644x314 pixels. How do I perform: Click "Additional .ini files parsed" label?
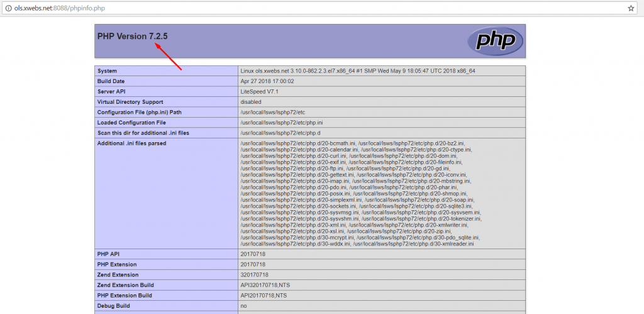click(x=131, y=143)
